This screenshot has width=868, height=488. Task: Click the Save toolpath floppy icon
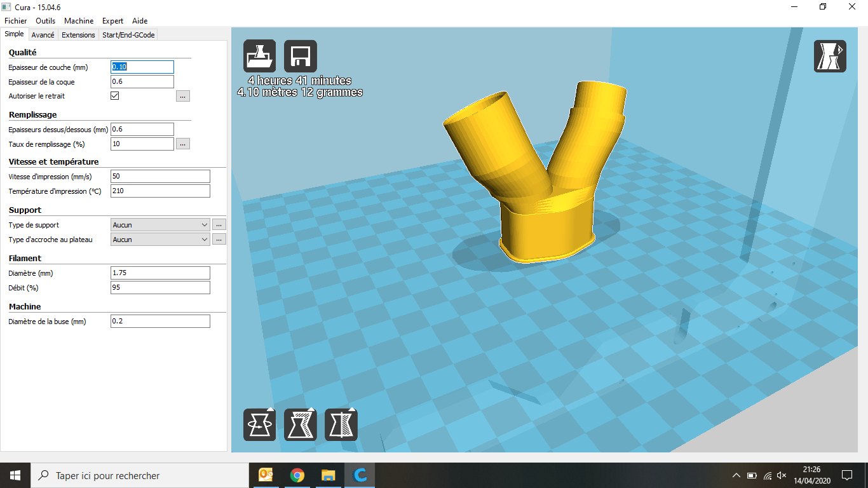(x=300, y=56)
